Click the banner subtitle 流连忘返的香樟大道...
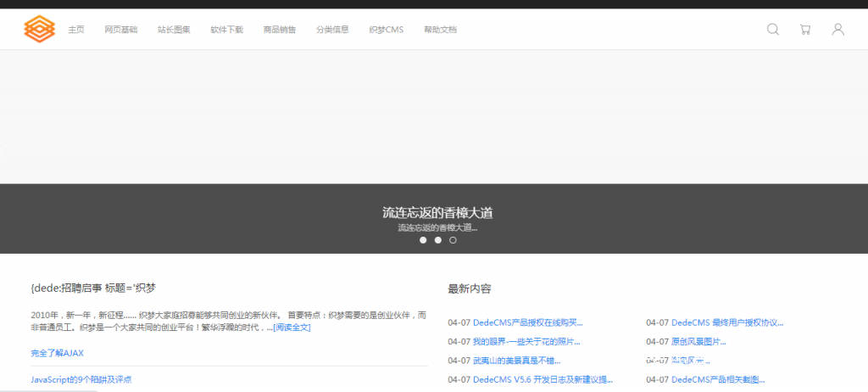The width and height of the screenshot is (868, 392). 437,227
